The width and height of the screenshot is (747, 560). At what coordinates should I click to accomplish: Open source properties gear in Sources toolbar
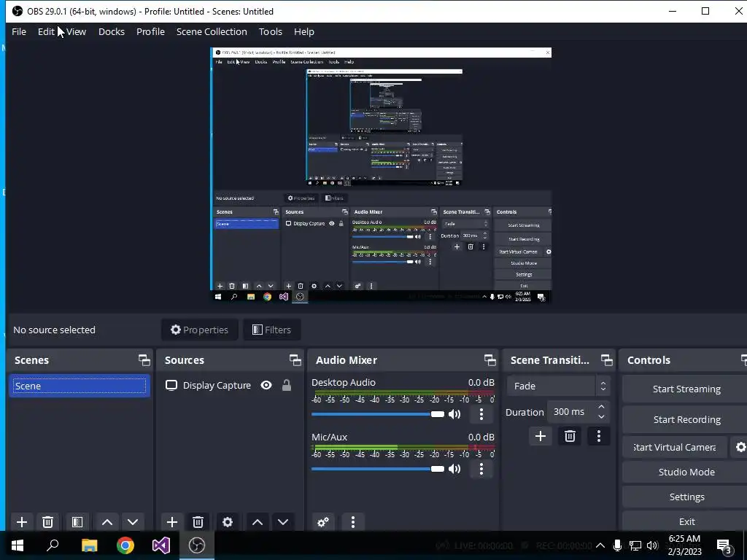pos(228,522)
